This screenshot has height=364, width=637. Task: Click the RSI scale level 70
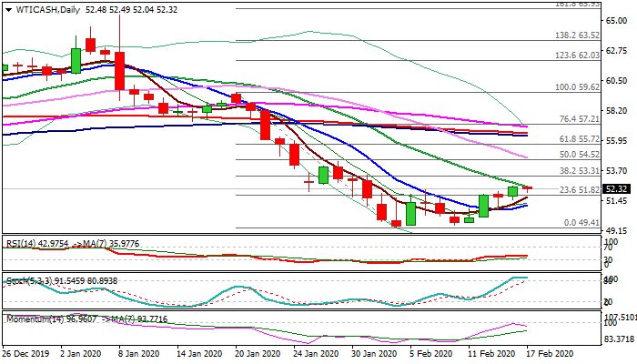click(608, 248)
